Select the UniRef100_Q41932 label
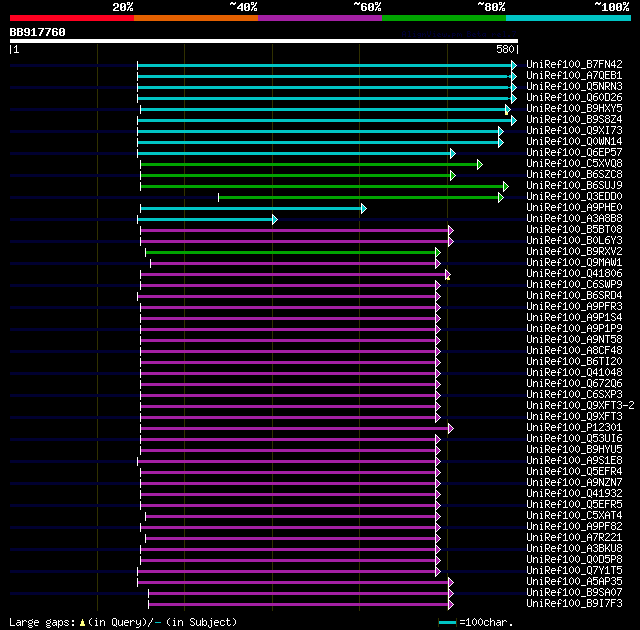 (x=574, y=493)
